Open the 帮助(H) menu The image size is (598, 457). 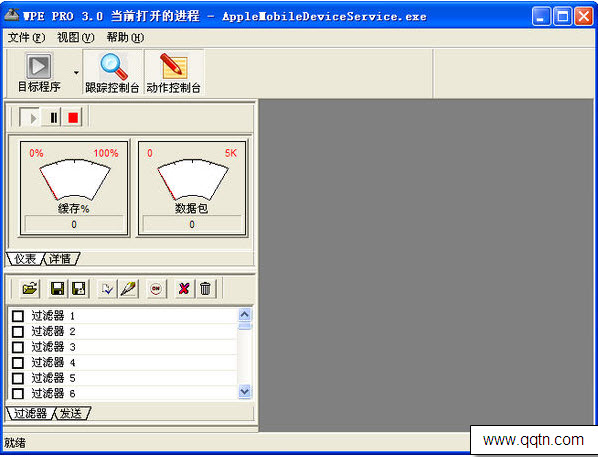125,37
